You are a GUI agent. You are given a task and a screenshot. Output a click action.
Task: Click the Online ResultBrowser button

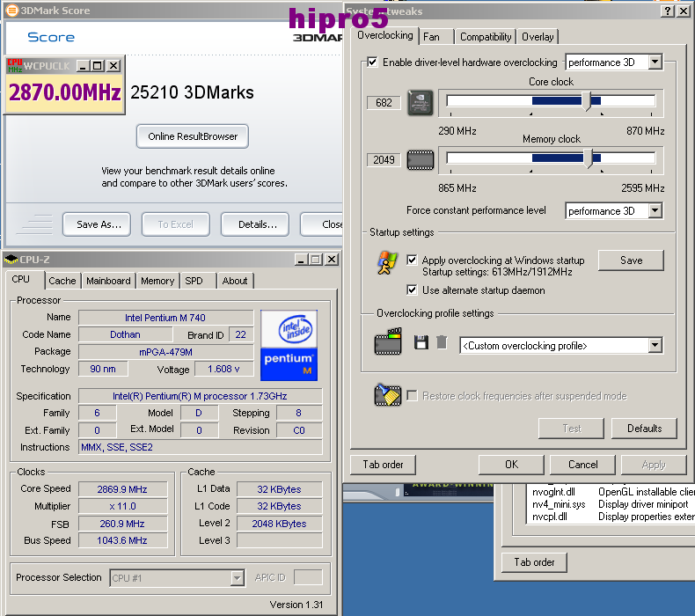click(193, 136)
